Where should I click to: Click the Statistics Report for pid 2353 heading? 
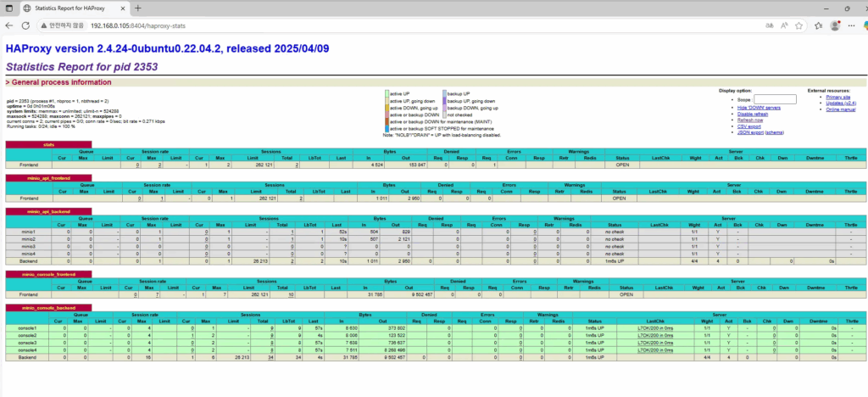(81, 67)
